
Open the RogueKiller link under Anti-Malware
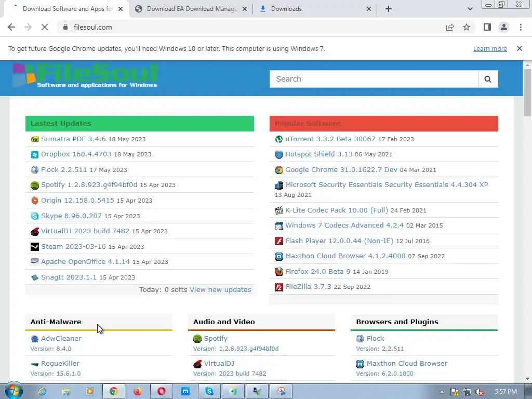(60, 364)
